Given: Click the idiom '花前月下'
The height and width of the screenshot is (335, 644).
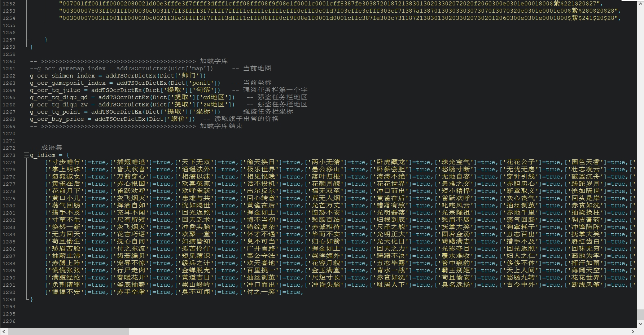Looking at the screenshot, I should coord(66,191).
